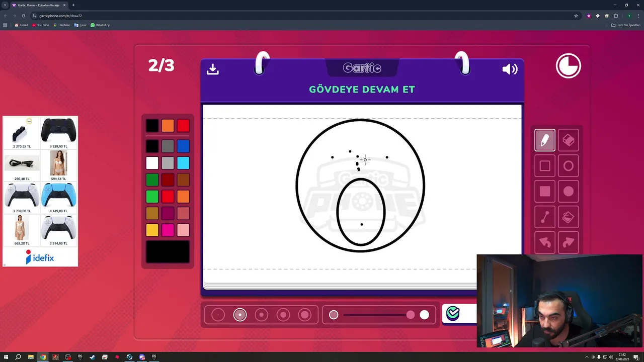Pick the filled rectangle tool

545,192
